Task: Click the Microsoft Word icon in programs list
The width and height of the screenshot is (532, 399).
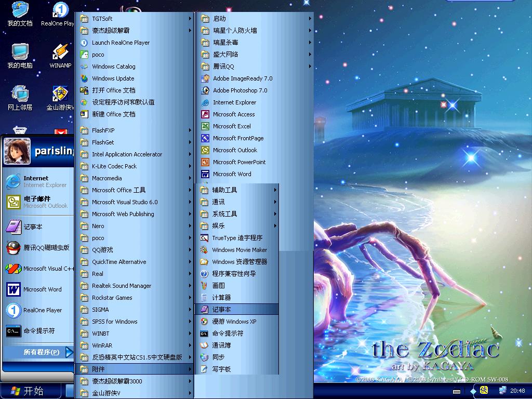Action: (205, 174)
